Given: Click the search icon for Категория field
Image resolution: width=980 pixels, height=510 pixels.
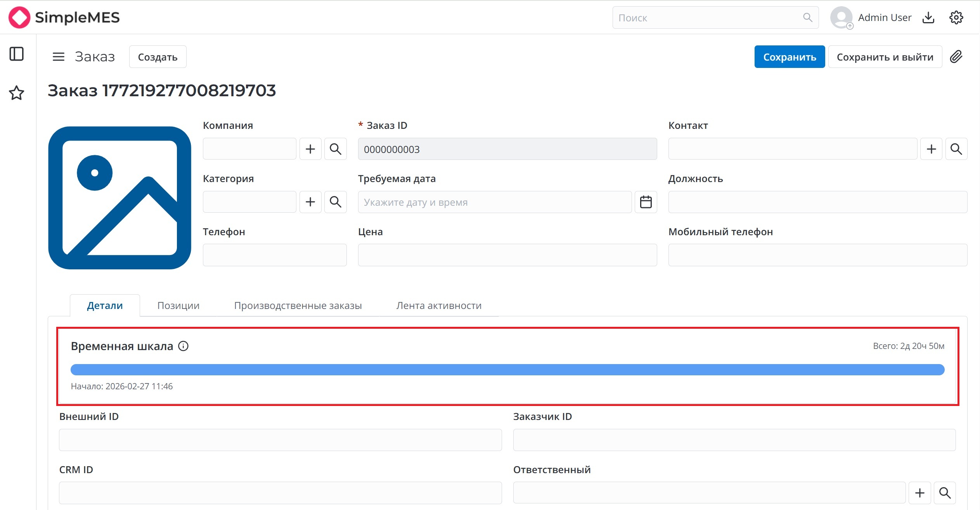Looking at the screenshot, I should click(335, 202).
